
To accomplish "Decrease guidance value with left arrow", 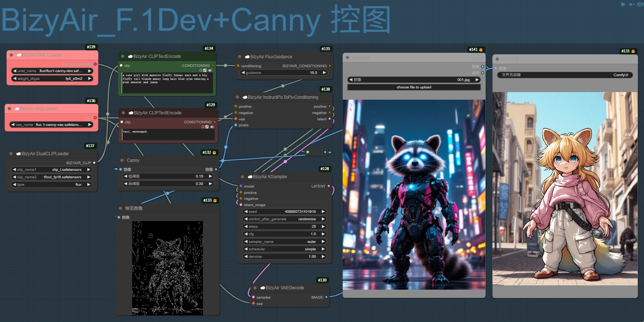I will coord(243,73).
